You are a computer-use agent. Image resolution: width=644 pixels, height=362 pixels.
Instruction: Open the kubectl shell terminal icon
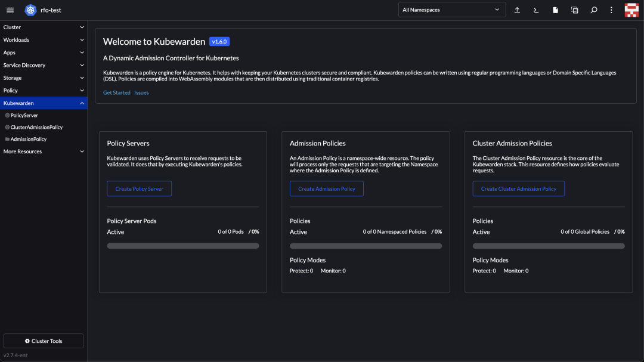tap(536, 10)
